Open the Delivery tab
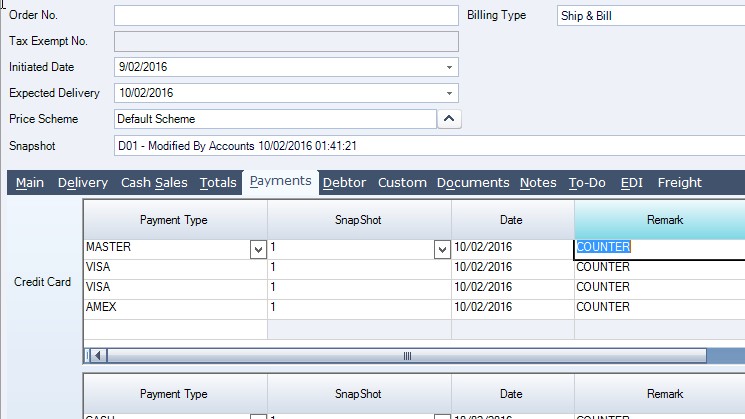 pos(83,183)
